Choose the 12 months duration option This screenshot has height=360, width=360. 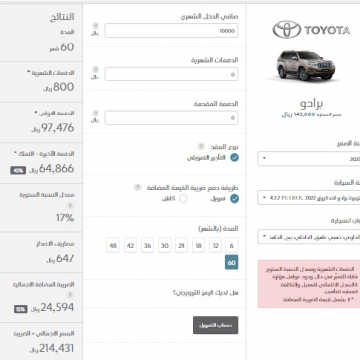tap(215, 246)
